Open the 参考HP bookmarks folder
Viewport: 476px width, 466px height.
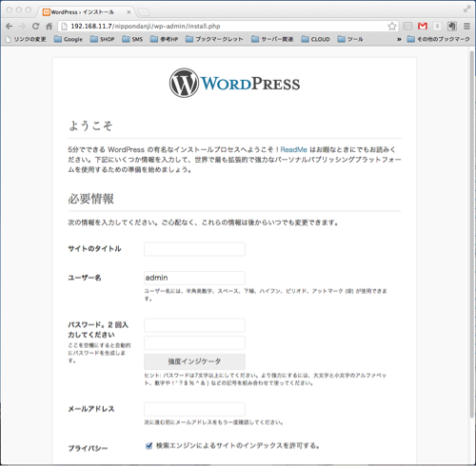tap(165, 39)
